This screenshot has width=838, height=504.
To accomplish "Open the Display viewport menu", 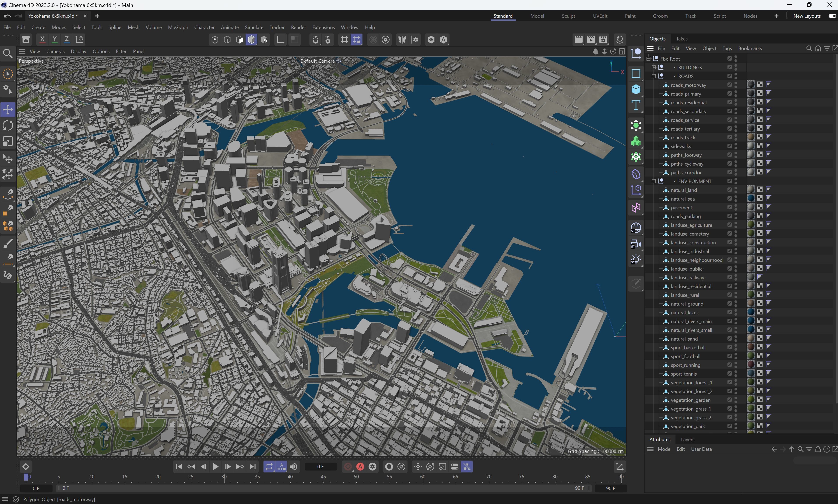I will click(79, 51).
